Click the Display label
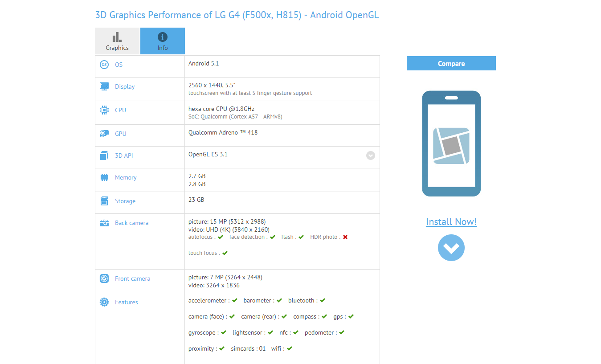The image size is (601, 364). (x=125, y=86)
